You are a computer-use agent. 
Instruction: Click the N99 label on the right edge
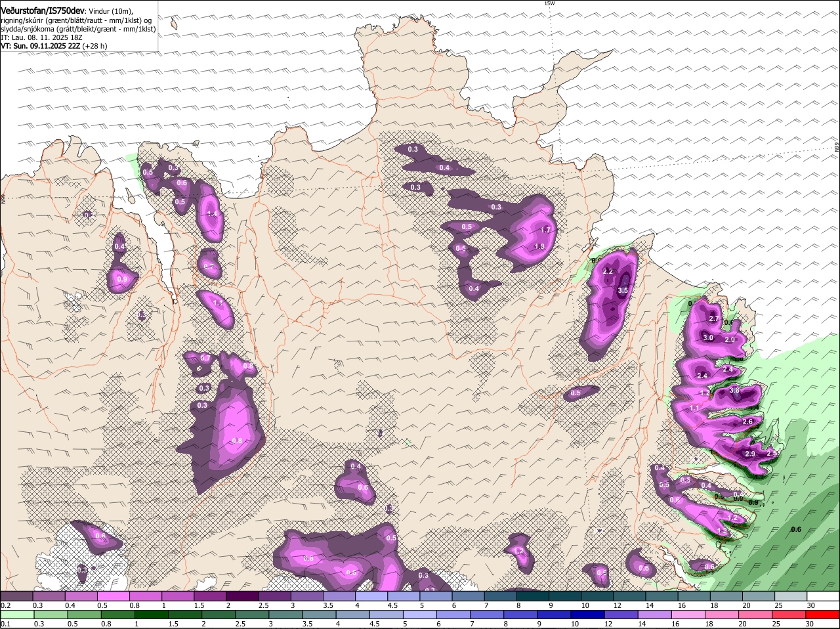(837, 148)
